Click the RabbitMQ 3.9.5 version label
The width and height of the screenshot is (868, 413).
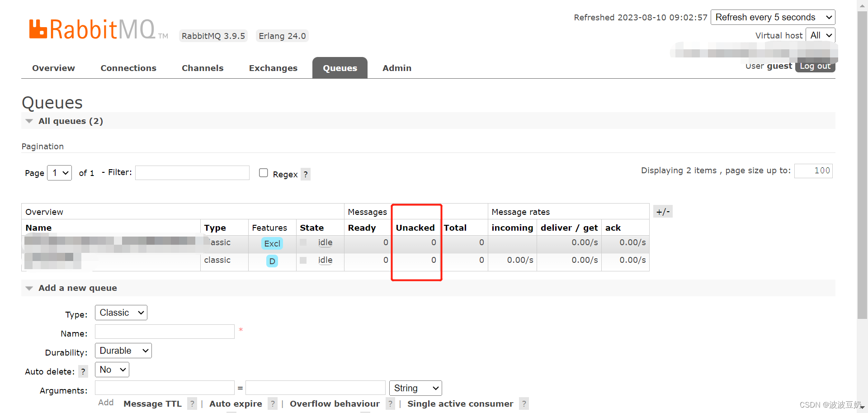coord(213,36)
